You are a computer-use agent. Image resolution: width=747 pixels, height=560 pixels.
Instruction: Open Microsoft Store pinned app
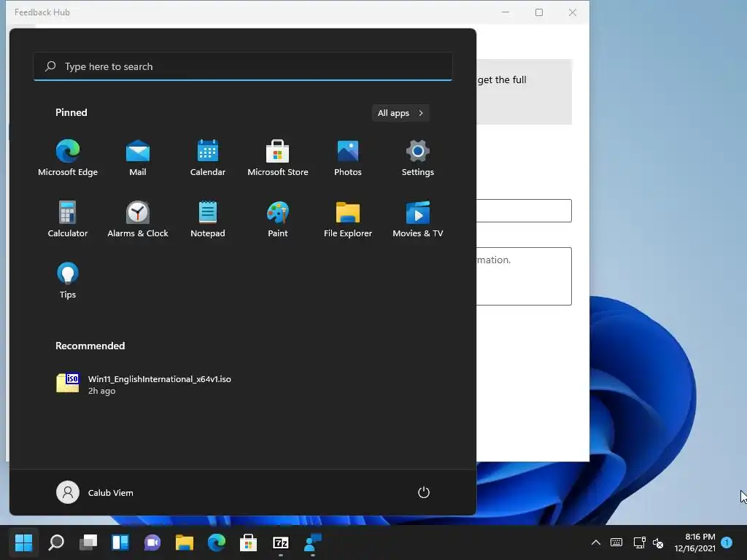(278, 158)
